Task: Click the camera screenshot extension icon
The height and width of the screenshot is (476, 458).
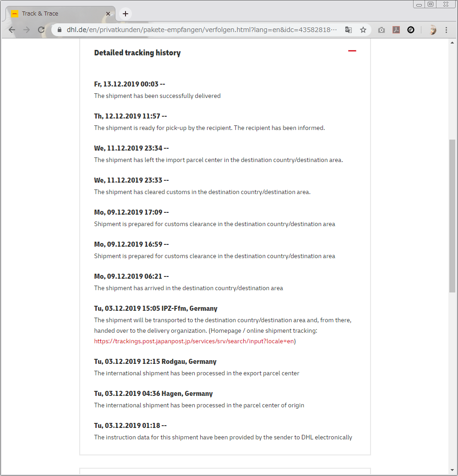Action: click(x=381, y=30)
